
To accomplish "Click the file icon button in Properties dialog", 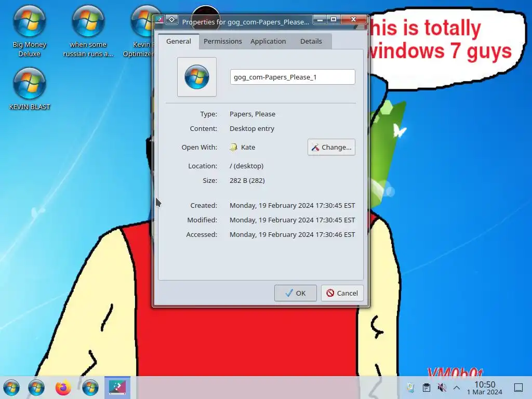I will click(x=197, y=77).
